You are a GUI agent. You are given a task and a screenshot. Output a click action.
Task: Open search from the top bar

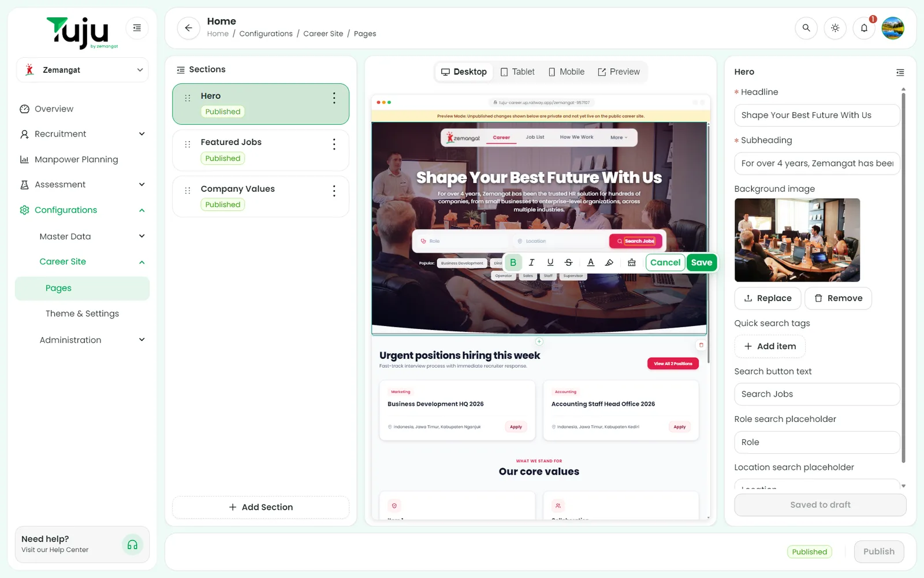806,28
